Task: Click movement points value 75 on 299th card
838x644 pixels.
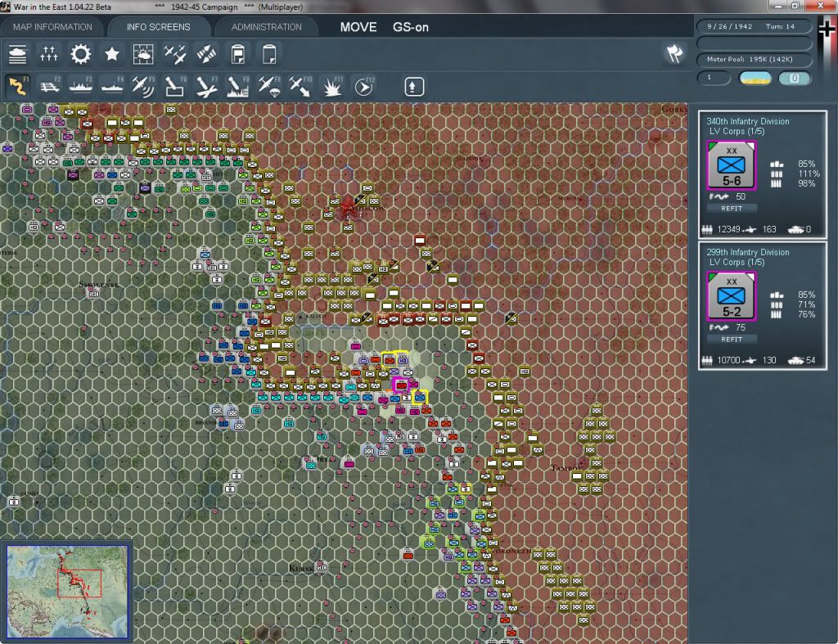Action: (741, 327)
